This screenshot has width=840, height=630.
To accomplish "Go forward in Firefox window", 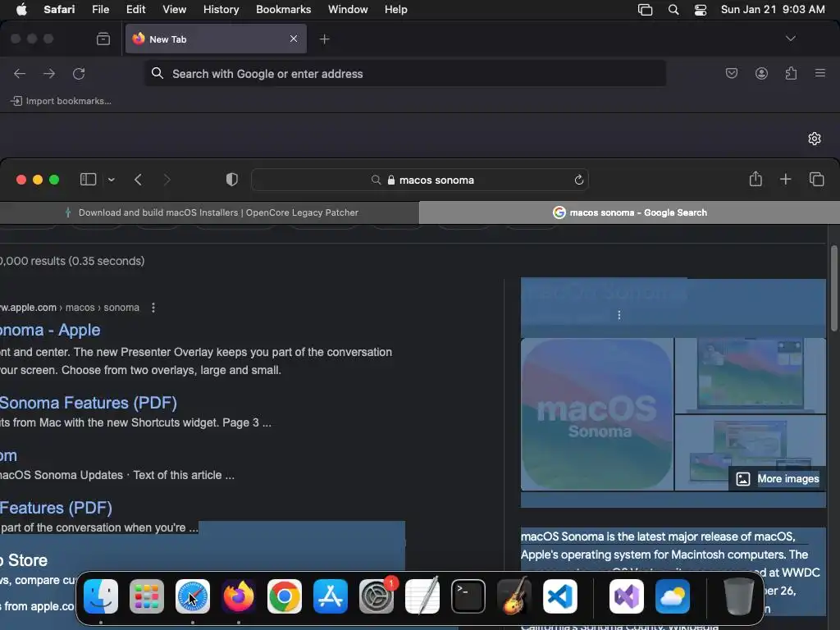I will pos(48,73).
